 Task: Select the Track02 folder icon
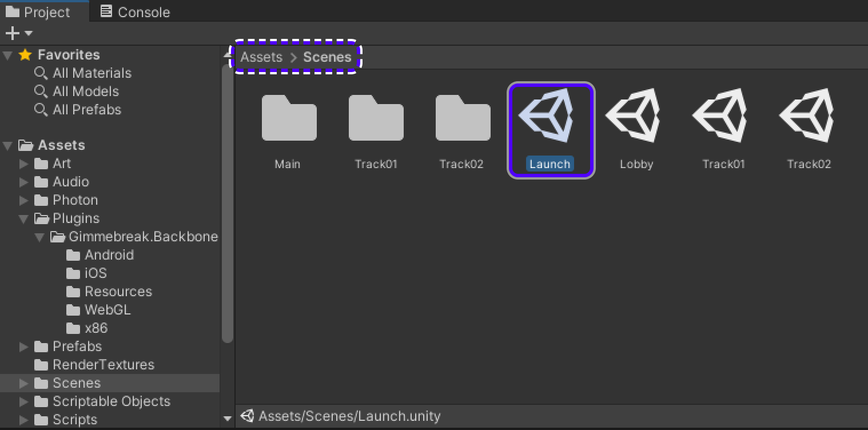tap(463, 118)
